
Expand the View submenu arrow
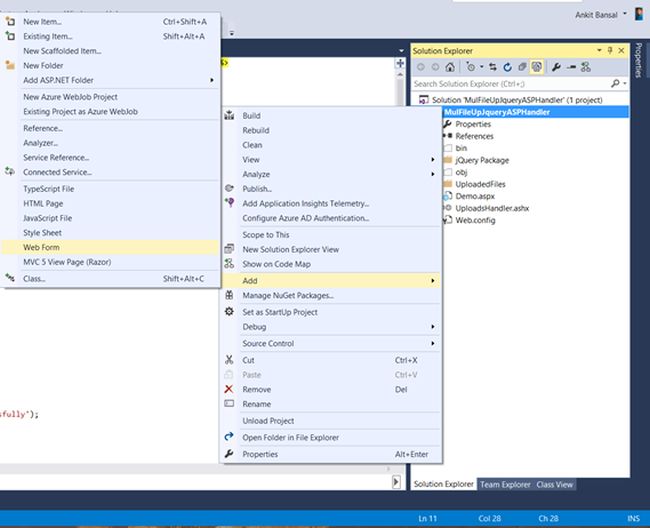tap(433, 160)
